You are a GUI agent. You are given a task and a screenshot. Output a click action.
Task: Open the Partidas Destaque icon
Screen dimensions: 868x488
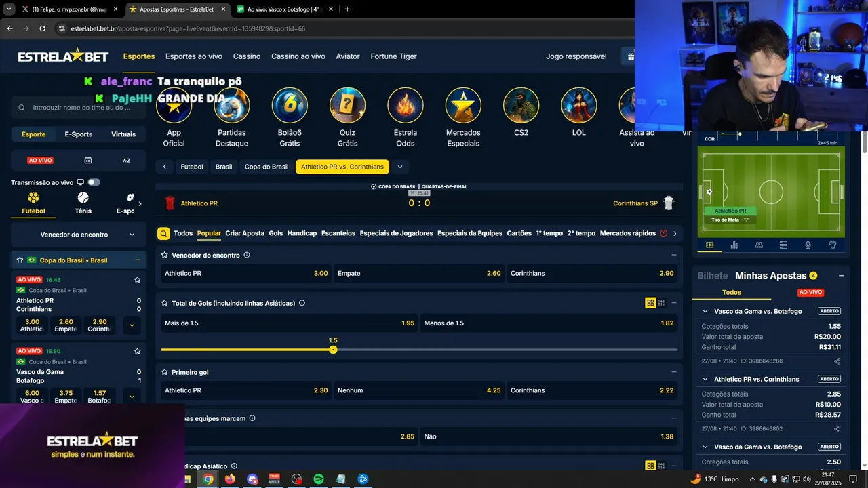(232, 106)
